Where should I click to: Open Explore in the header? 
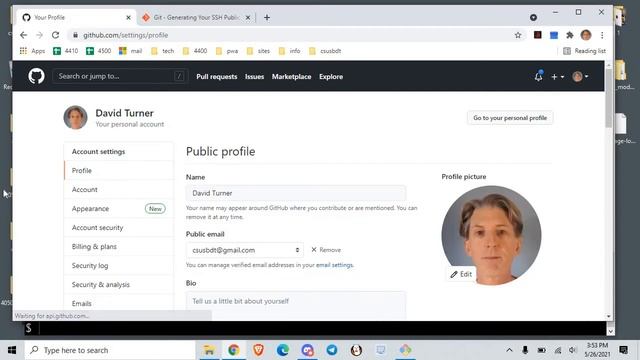(331, 77)
